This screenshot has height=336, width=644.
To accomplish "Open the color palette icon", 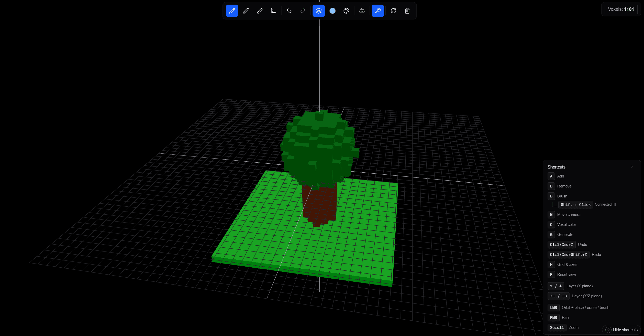I will [x=346, y=11].
